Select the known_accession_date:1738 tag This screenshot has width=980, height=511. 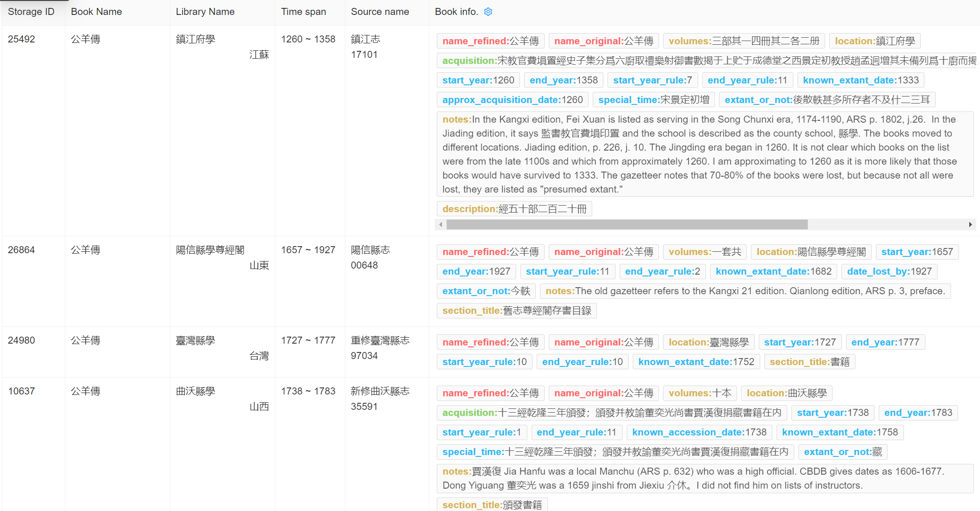click(x=699, y=432)
